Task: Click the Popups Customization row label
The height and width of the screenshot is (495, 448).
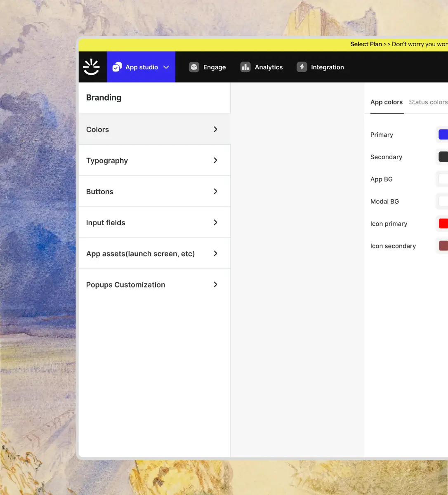Action: [x=125, y=285]
